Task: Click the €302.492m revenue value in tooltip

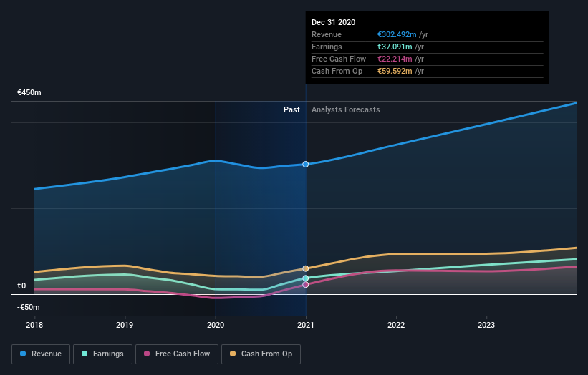Action: coord(397,34)
